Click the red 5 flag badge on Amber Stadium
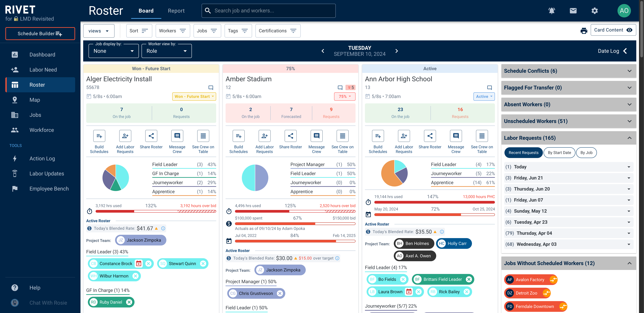Image resolution: width=644 pixels, height=313 pixels. (x=351, y=87)
